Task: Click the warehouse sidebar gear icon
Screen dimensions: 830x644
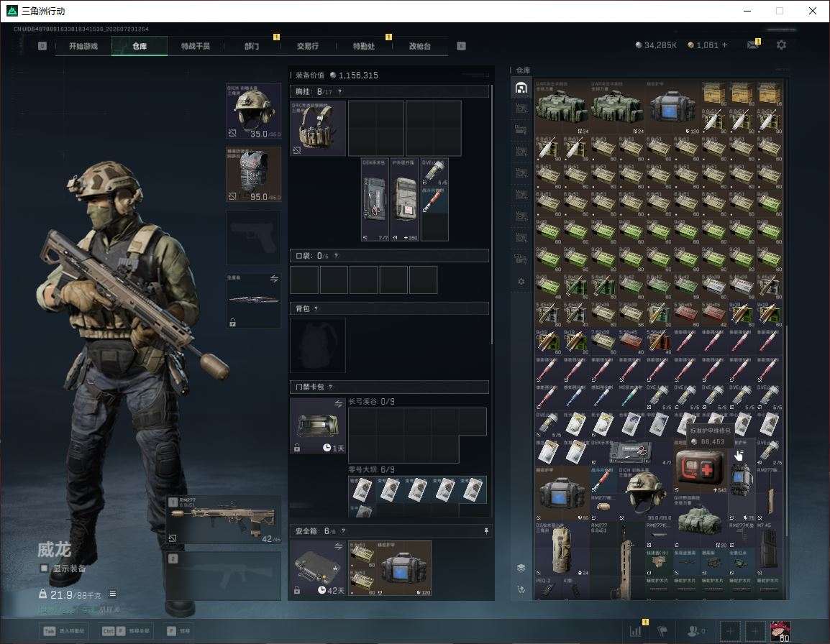Action: 521,282
